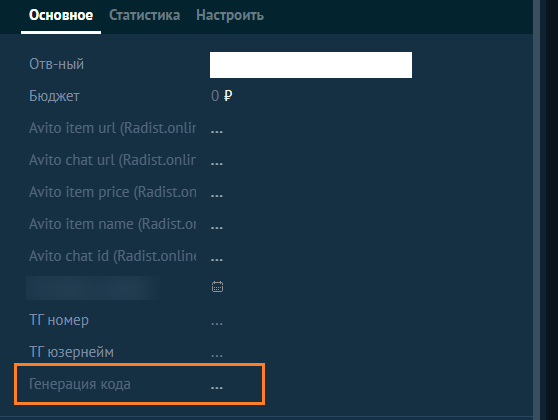Edit the Бюджет value 0 ₽
Image resolution: width=558 pixels, height=420 pixels.
click(x=222, y=96)
